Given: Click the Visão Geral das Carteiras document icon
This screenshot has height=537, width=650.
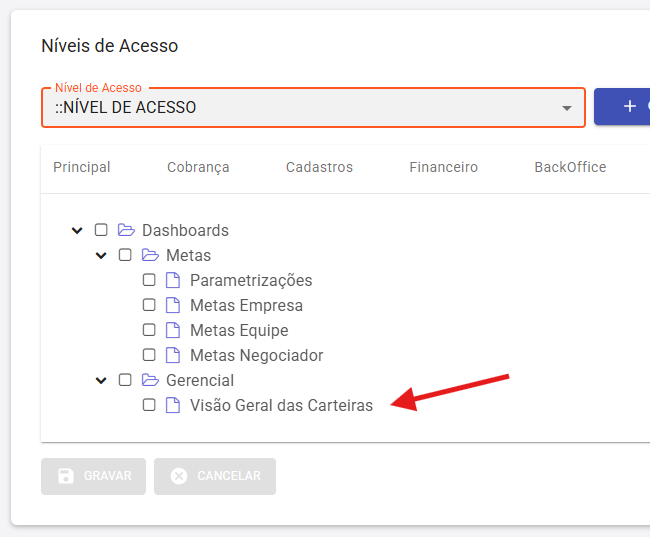Looking at the screenshot, I should tap(173, 405).
